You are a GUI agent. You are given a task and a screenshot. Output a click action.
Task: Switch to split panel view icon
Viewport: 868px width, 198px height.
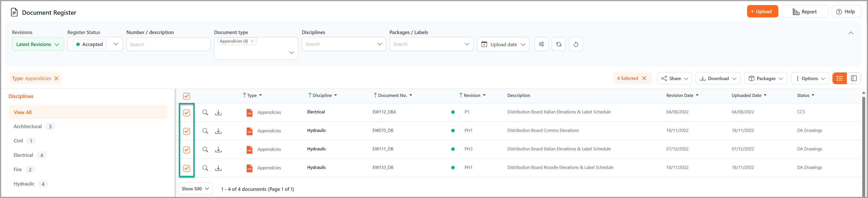pyautogui.click(x=854, y=78)
